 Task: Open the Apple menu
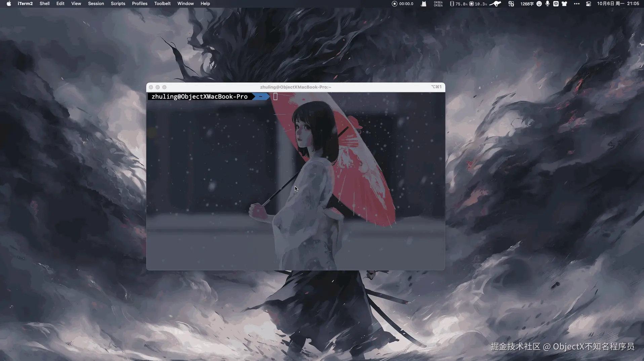point(8,4)
